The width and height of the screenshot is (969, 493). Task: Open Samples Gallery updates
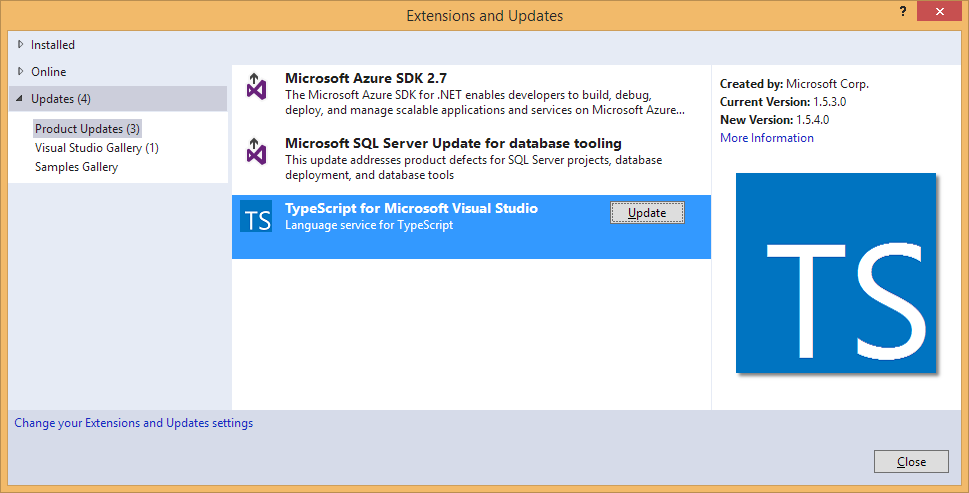point(76,167)
